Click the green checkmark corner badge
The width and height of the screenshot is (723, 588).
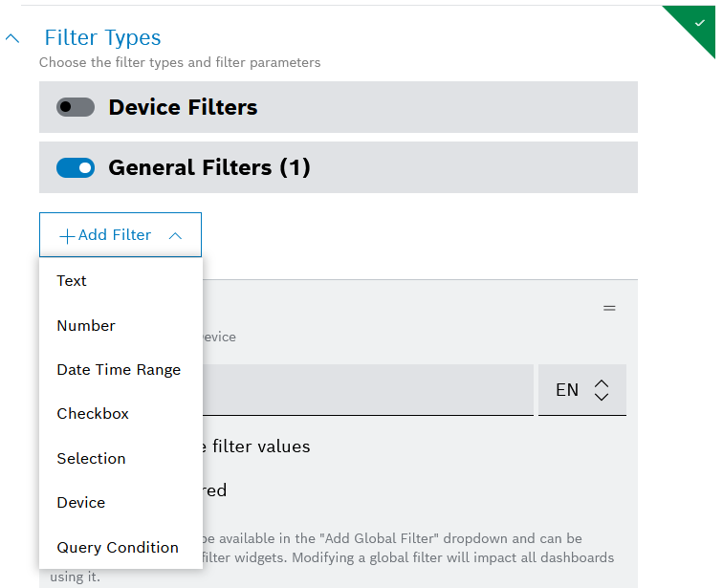point(699,21)
